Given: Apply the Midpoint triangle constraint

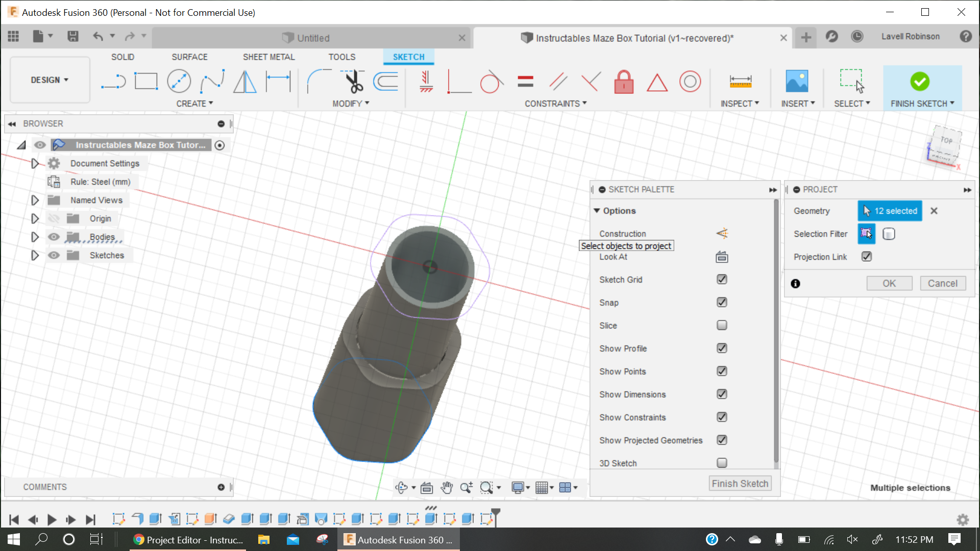Looking at the screenshot, I should tap(657, 82).
